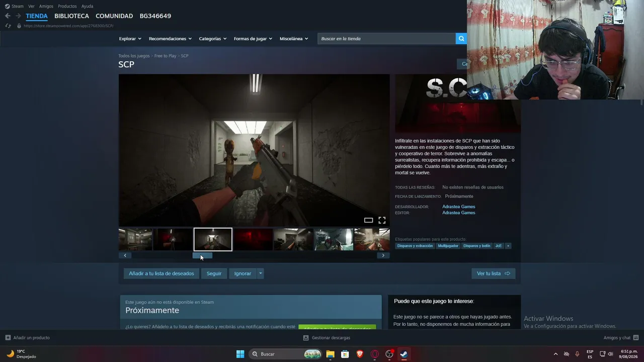Open the BG346649 profile tab
This screenshot has width=644, height=362.
155,16
